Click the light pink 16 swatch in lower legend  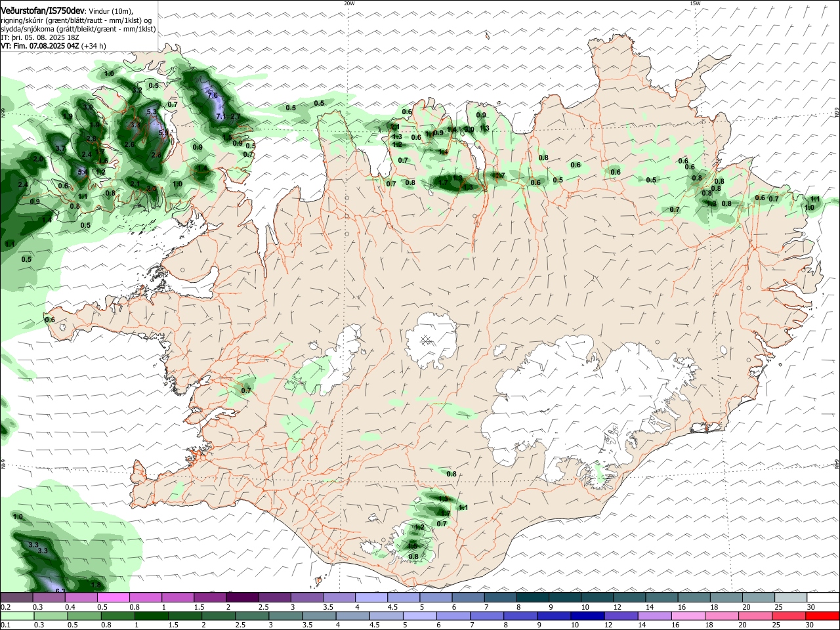[x=688, y=616]
